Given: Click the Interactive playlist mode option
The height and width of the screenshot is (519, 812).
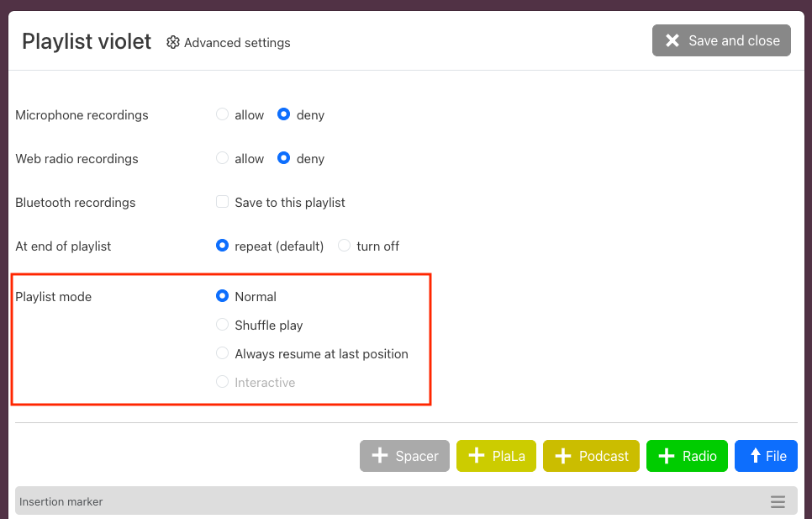Looking at the screenshot, I should point(223,382).
